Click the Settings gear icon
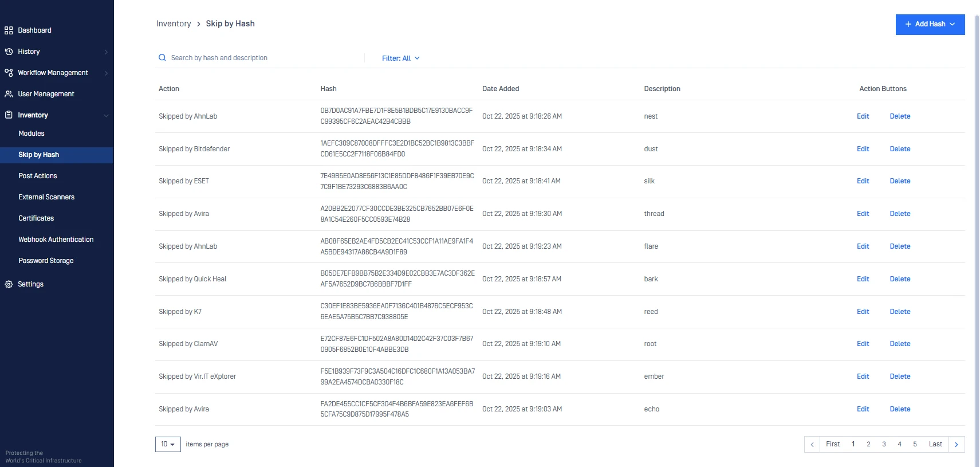The image size is (980, 467). 9,284
